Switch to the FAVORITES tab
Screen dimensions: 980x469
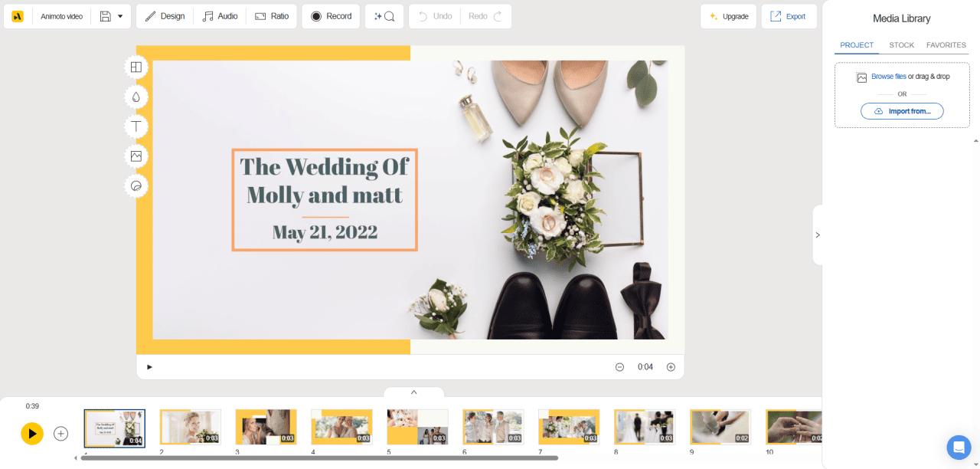pos(946,45)
